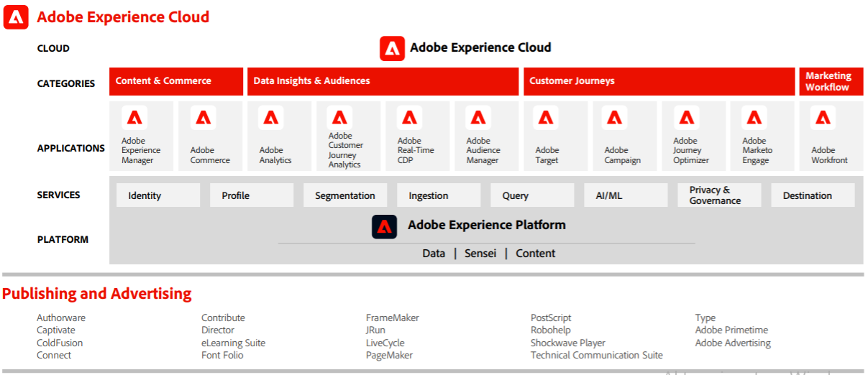Click the Adobe Real-Time CDP icon
The image size is (868, 375).
[409, 117]
